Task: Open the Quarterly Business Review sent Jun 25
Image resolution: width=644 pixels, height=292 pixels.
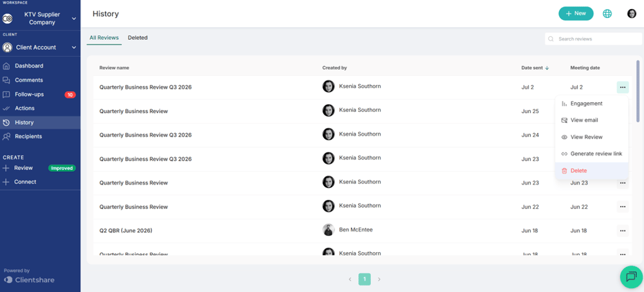Action: pyautogui.click(x=133, y=111)
